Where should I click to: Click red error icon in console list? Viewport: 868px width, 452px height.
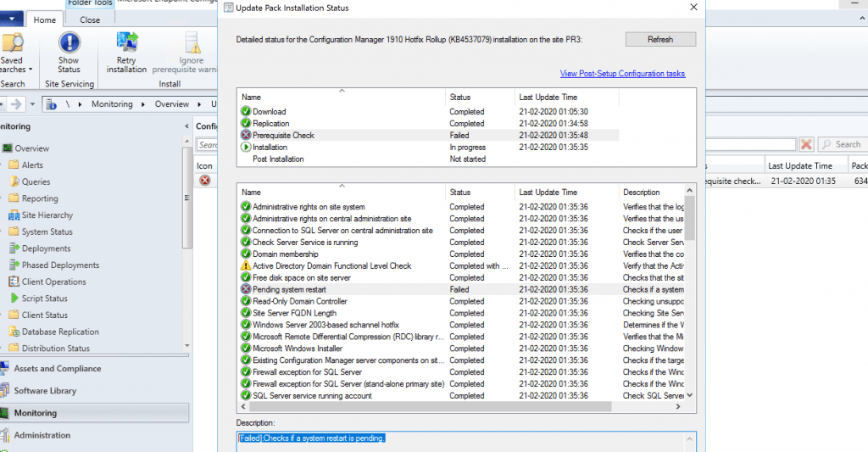pyautogui.click(x=205, y=181)
